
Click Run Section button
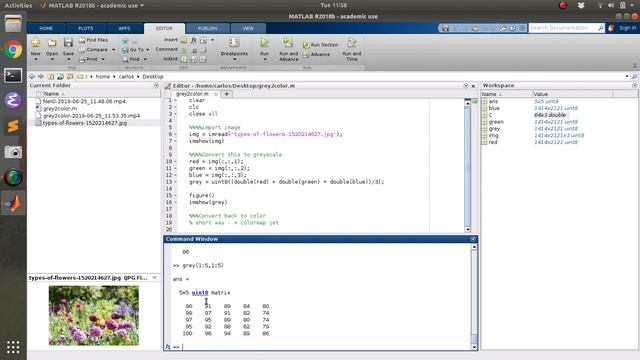320,44
